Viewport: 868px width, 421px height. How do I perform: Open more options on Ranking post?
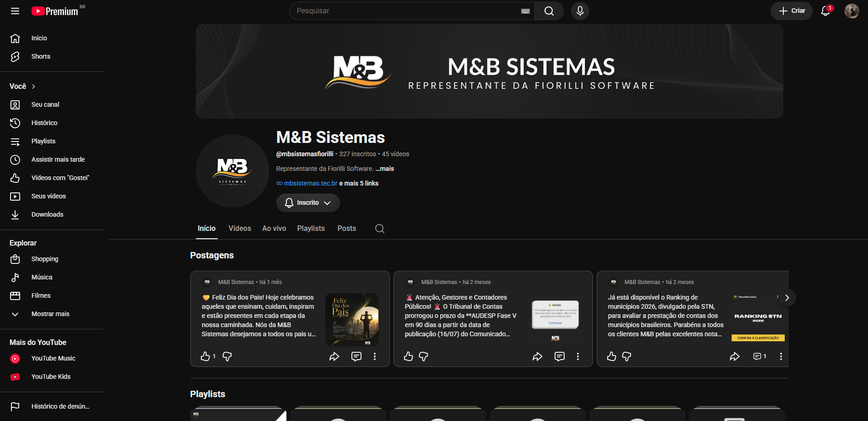pos(781,356)
